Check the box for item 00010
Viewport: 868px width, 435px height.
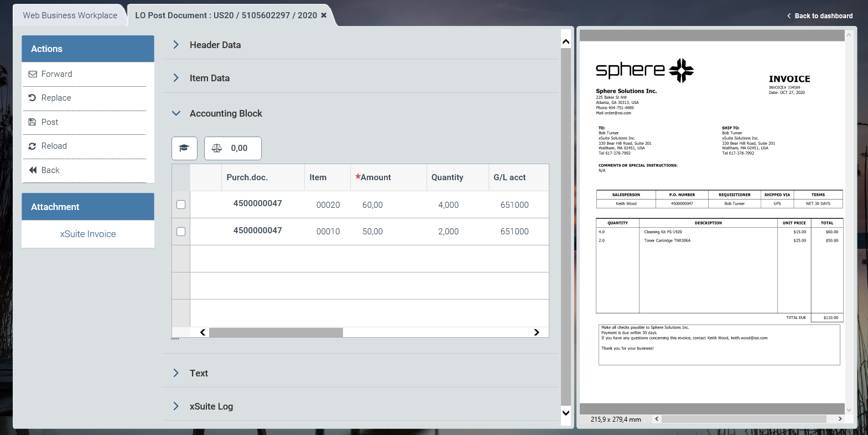(181, 232)
